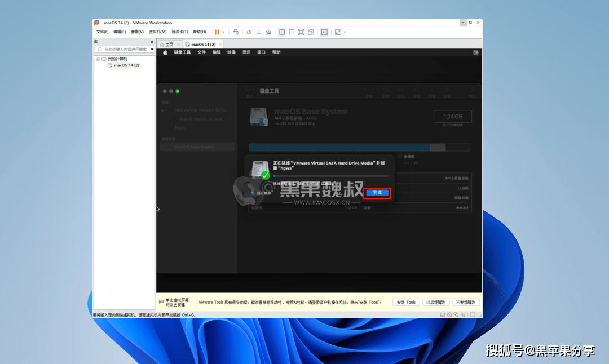Select the hgws volume in sidebar
This screenshot has width=609, height=364.
(180, 128)
